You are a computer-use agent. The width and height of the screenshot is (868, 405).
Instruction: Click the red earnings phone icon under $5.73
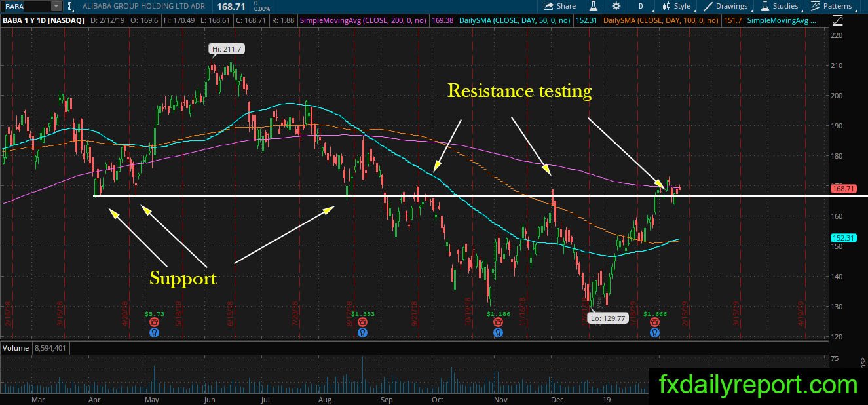(153, 323)
